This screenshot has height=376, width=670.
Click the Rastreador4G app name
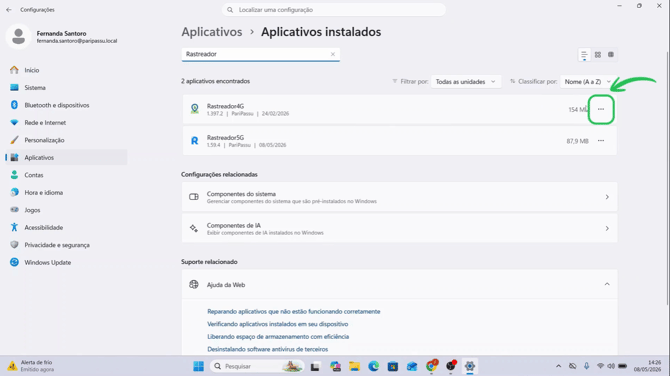click(x=225, y=106)
